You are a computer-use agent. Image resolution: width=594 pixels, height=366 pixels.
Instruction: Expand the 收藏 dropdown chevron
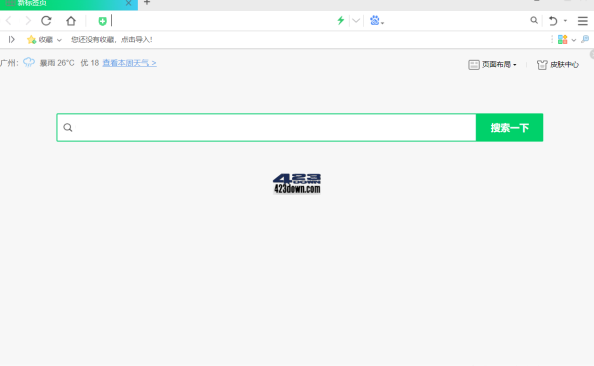(59, 40)
